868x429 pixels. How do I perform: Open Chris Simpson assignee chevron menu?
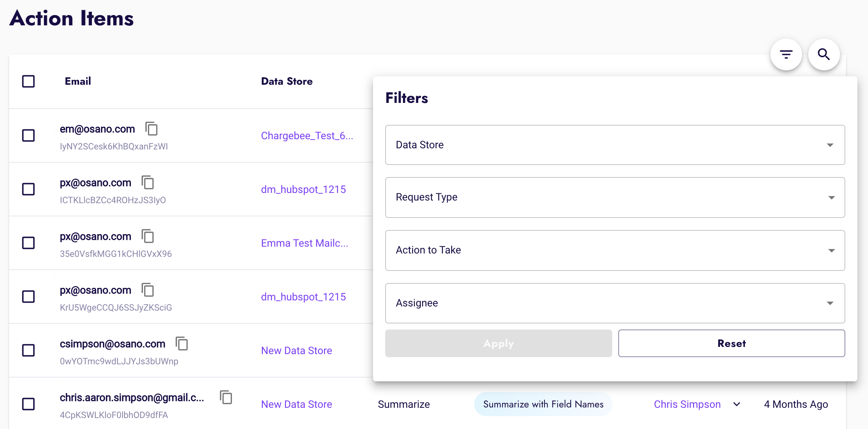pyautogui.click(x=736, y=404)
